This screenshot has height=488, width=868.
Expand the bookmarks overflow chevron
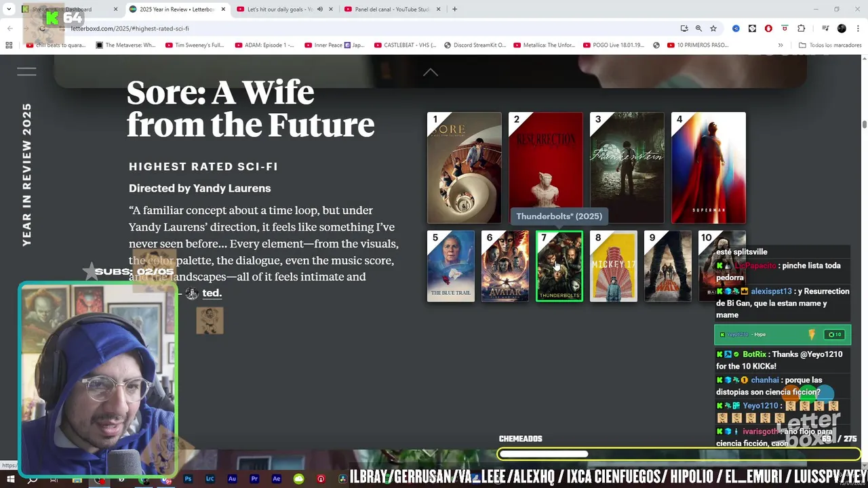click(781, 45)
